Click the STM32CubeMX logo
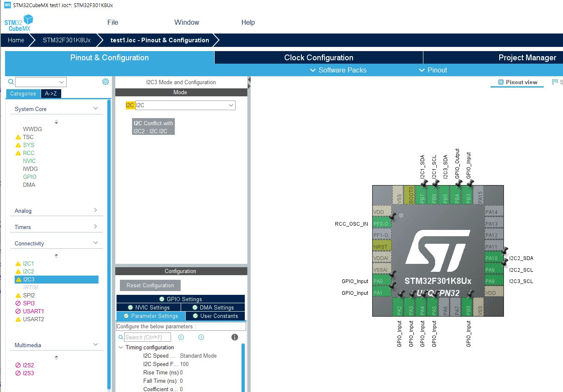This screenshot has width=563, height=392. point(19,23)
